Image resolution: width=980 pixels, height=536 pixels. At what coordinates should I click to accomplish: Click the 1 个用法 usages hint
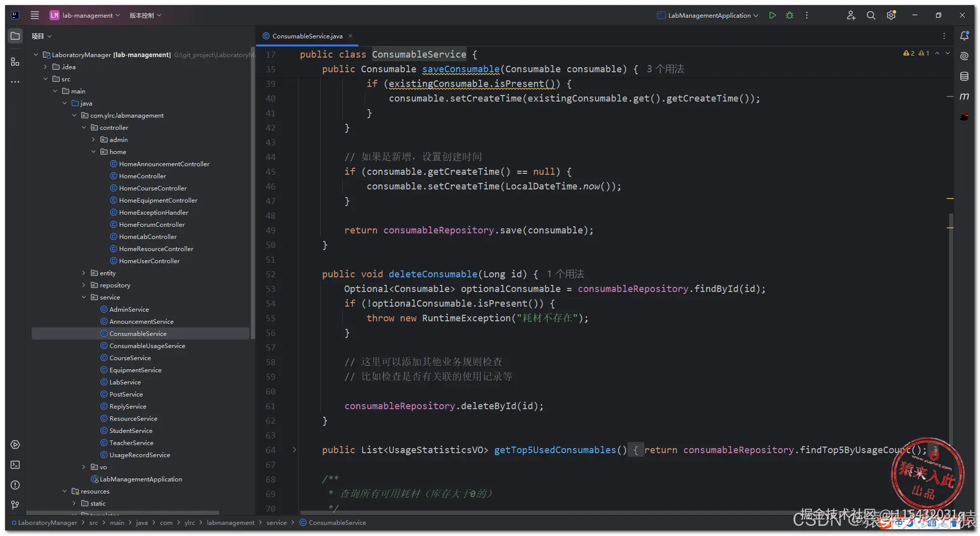click(565, 274)
